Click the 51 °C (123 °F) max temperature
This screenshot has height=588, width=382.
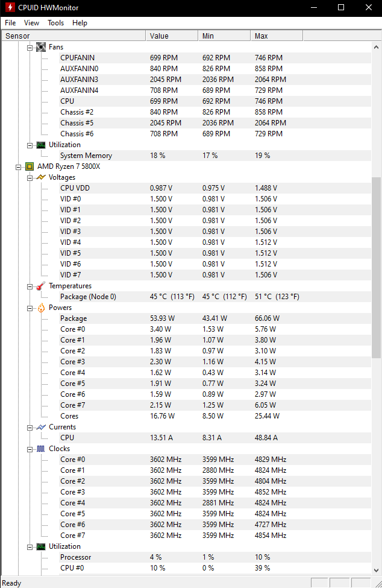click(277, 297)
